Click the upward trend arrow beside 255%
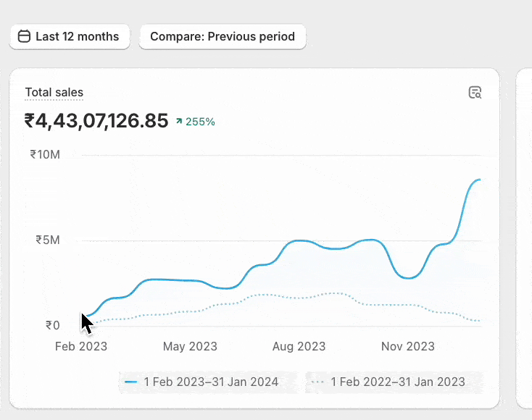This screenshot has height=420, width=532. (179, 122)
